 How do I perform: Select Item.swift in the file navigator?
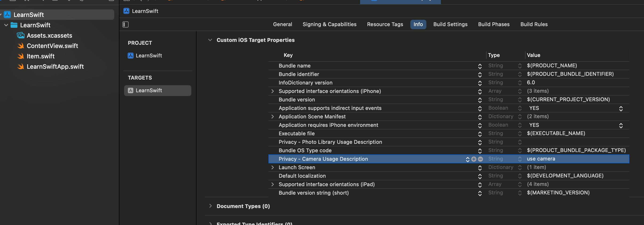pyautogui.click(x=40, y=56)
